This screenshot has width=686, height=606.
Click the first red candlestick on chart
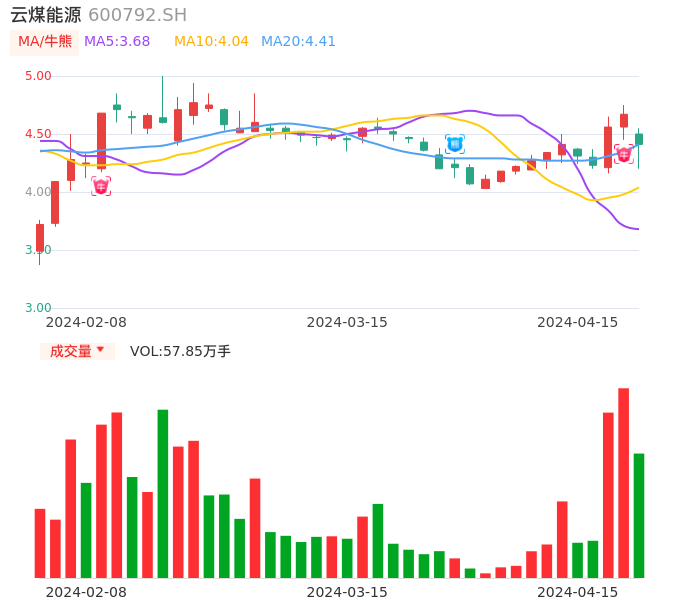pos(40,237)
